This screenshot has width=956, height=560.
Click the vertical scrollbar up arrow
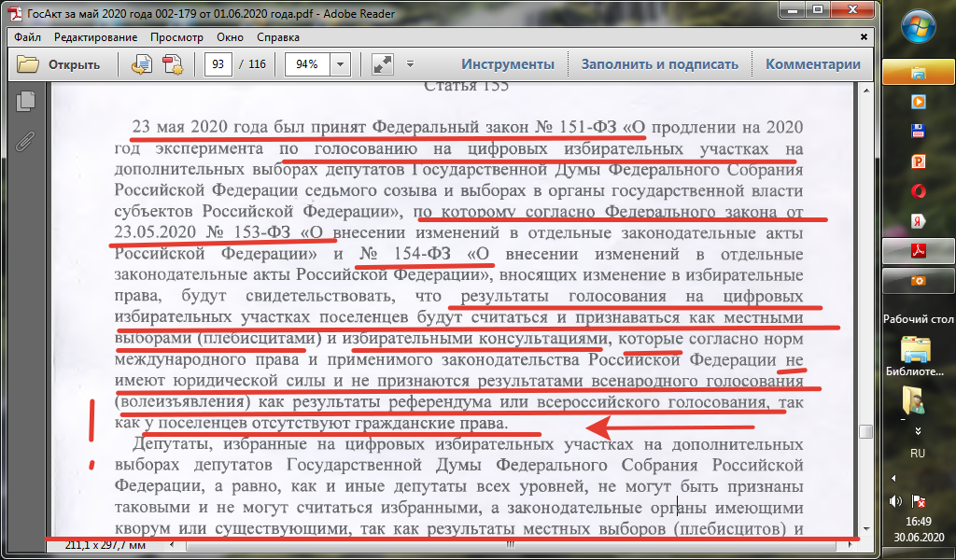[865, 91]
